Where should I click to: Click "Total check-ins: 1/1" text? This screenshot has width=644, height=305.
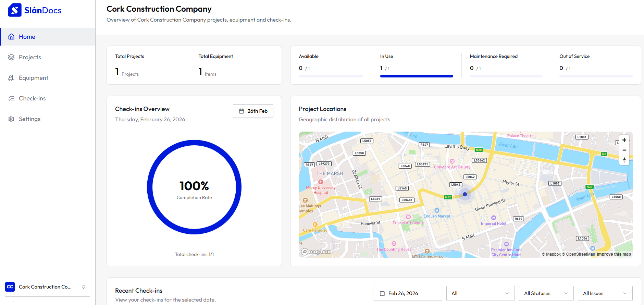point(194,254)
